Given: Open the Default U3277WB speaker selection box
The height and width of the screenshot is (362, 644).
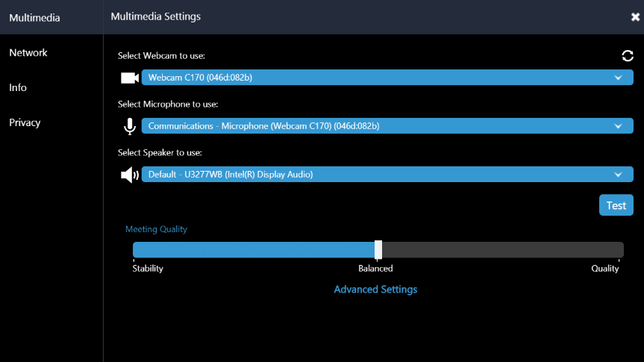Looking at the screenshot, I should point(387,174).
